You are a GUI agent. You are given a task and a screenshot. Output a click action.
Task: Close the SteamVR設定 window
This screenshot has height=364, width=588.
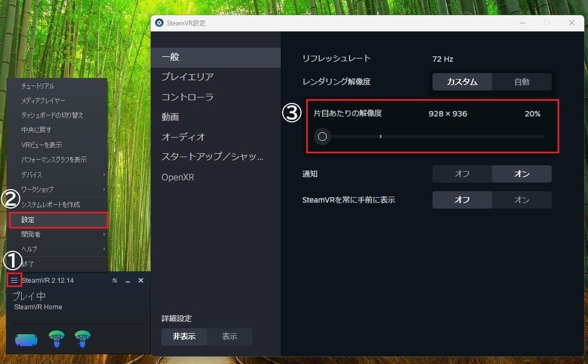pyautogui.click(x=572, y=23)
